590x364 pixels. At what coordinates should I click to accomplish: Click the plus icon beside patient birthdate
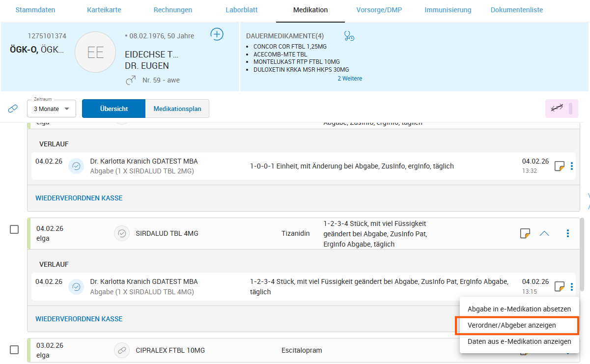[217, 34]
